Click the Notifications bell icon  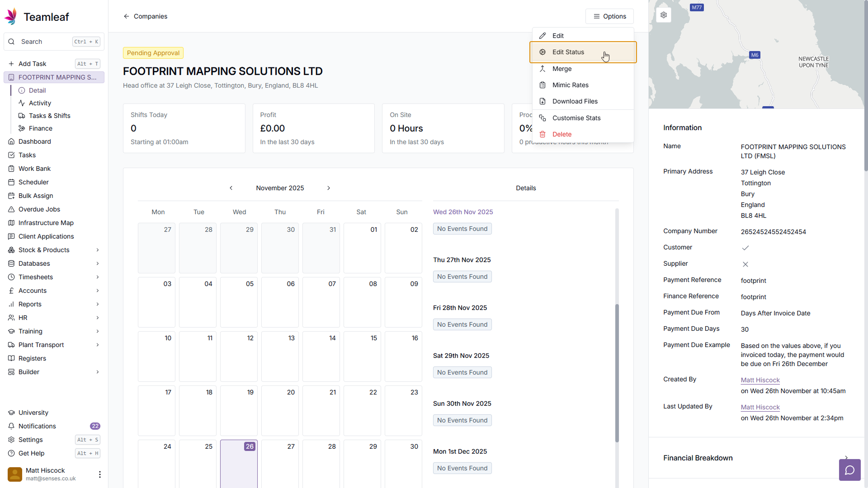pos(11,426)
